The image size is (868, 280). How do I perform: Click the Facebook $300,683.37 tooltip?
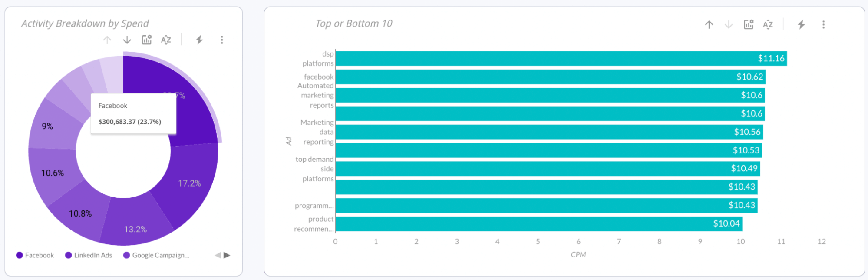pyautogui.click(x=133, y=114)
